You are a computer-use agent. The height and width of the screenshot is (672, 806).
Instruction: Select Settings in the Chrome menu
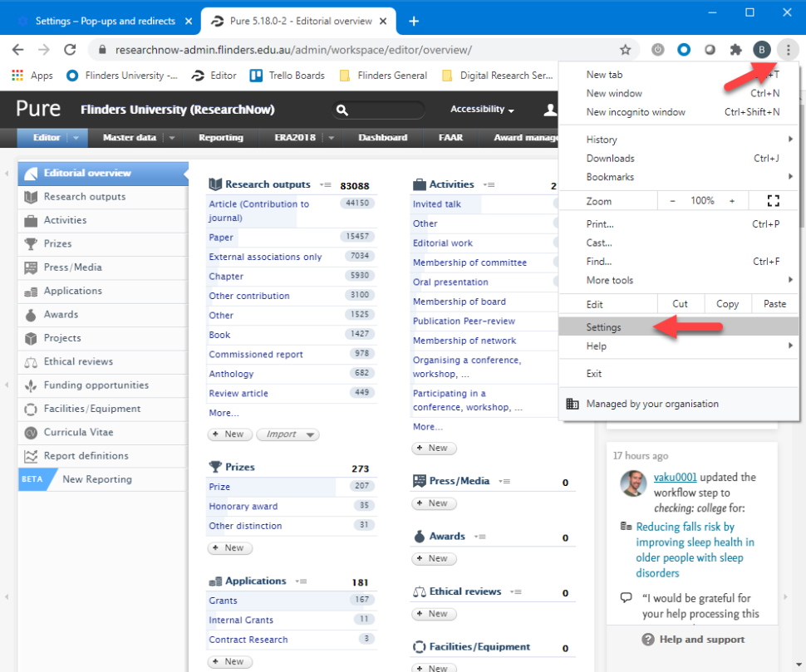(x=679, y=327)
